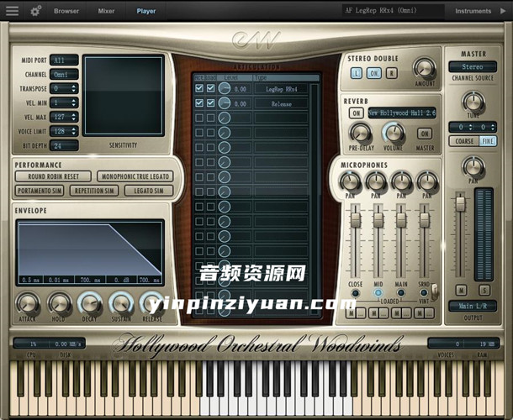This screenshot has width=513, height=420.
Task: Open the AF LegRep RRx4 instrument selector
Action: coord(393,10)
